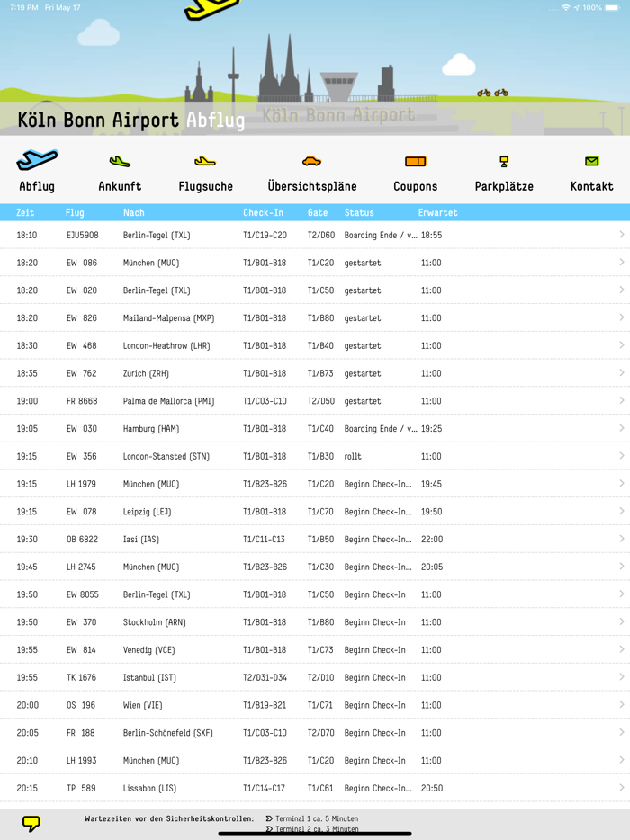This screenshot has width=630, height=840.
Task: Click the Check-In column header
Action: point(264,212)
